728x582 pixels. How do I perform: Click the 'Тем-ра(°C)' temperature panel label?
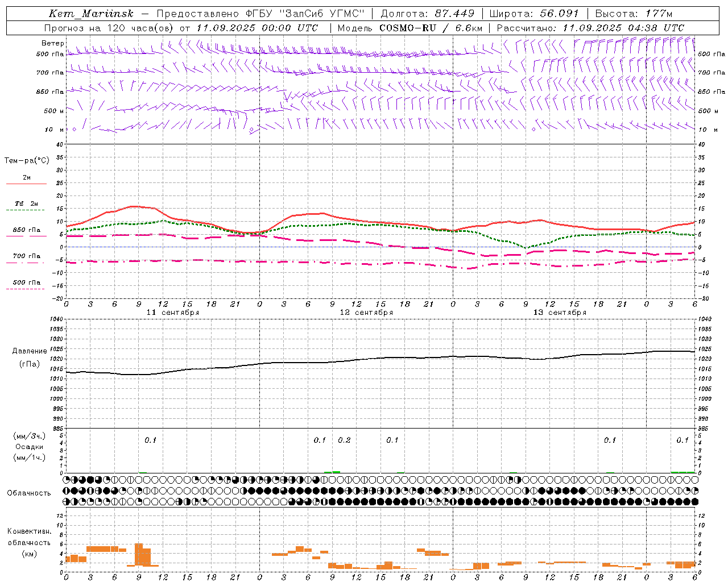(27, 161)
